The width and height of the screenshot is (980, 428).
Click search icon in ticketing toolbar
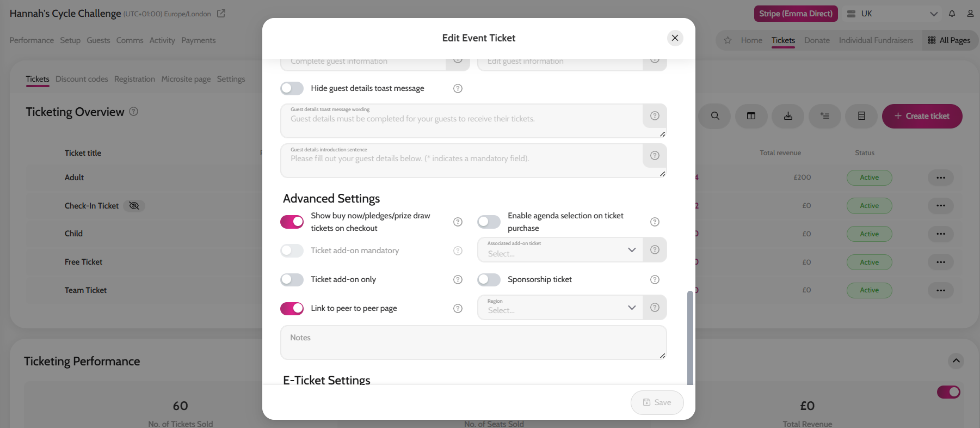click(x=715, y=116)
